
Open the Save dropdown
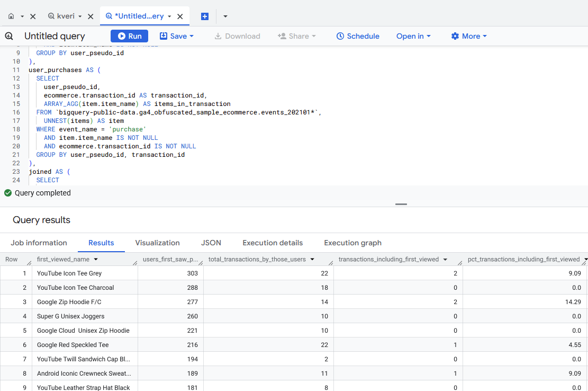point(177,36)
